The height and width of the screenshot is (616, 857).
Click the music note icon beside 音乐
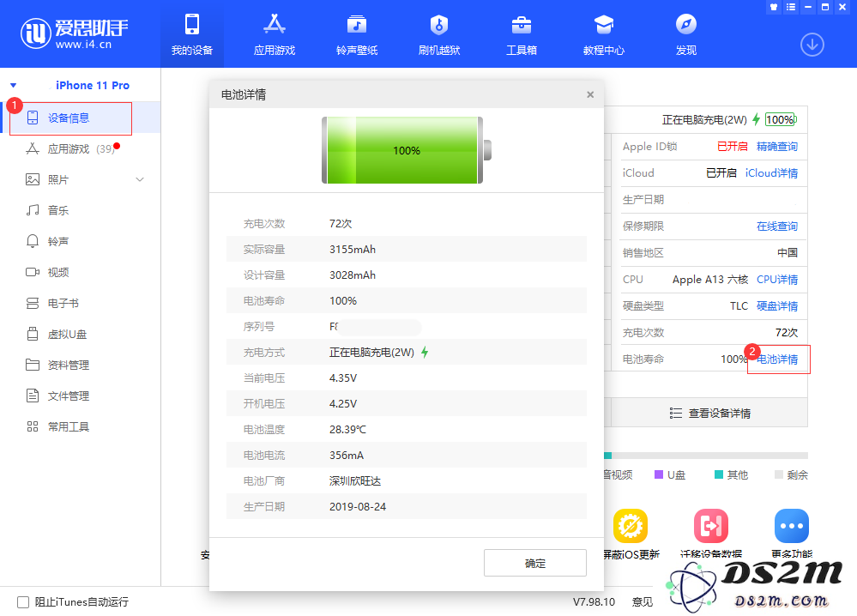pos(33,210)
